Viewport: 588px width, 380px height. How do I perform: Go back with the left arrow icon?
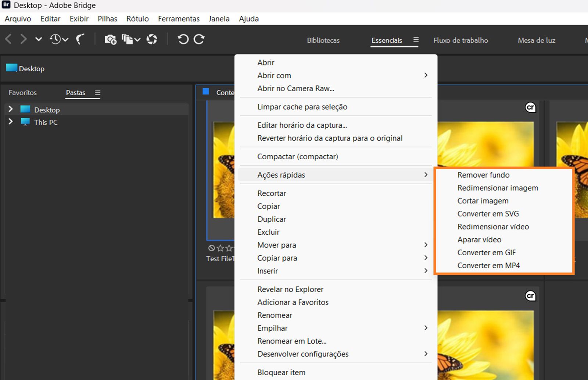coord(8,39)
